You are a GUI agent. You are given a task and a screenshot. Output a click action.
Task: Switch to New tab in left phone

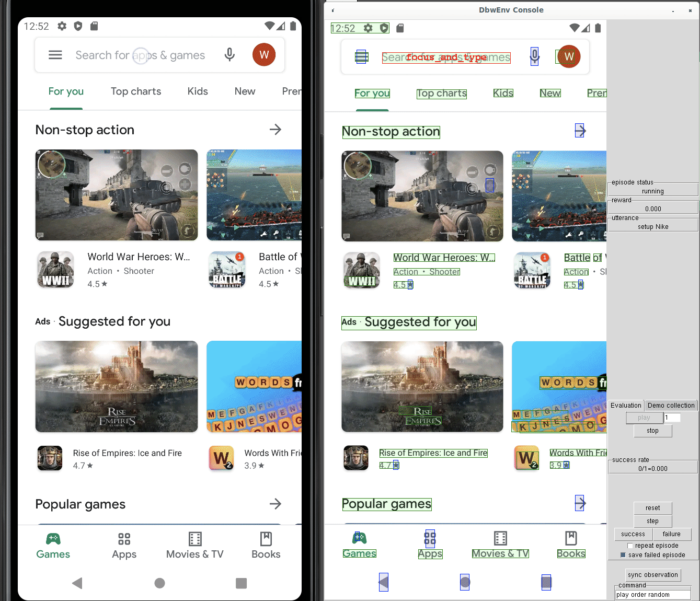[245, 91]
